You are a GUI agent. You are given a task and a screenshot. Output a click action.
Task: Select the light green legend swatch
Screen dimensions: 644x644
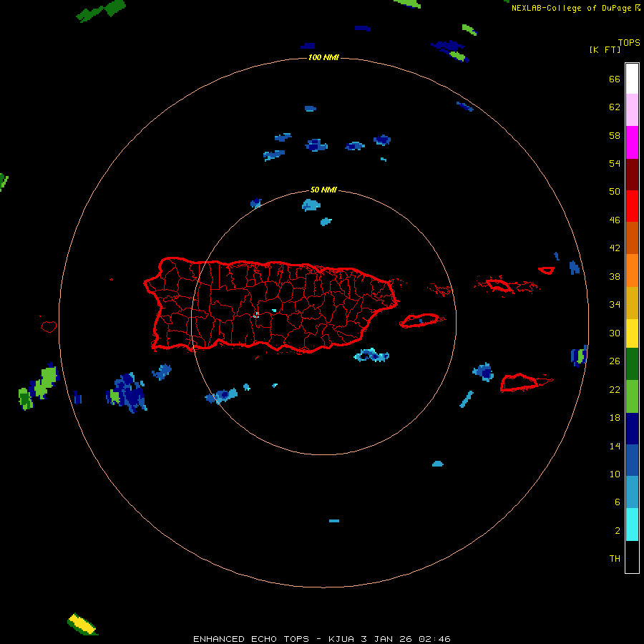[x=632, y=396]
